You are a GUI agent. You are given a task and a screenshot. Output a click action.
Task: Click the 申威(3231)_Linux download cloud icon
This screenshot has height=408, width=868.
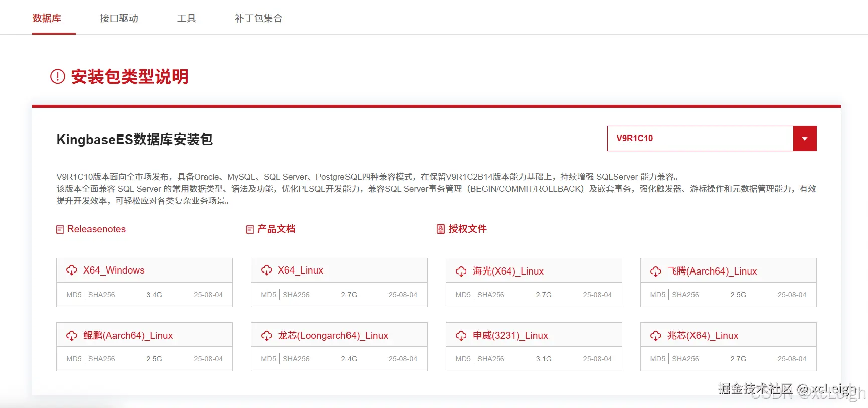[461, 335]
